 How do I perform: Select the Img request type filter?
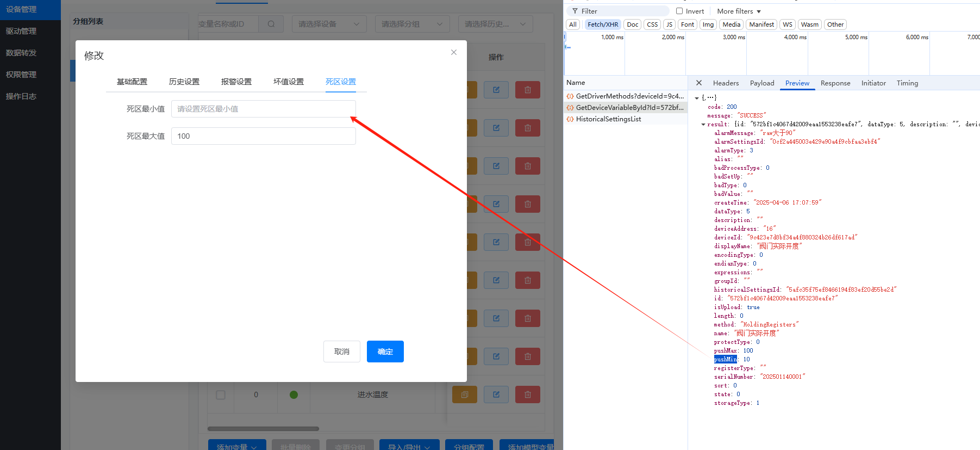click(x=708, y=24)
